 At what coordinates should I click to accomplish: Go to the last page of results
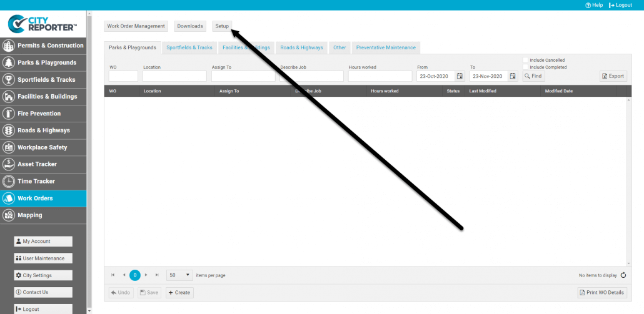[x=157, y=275]
